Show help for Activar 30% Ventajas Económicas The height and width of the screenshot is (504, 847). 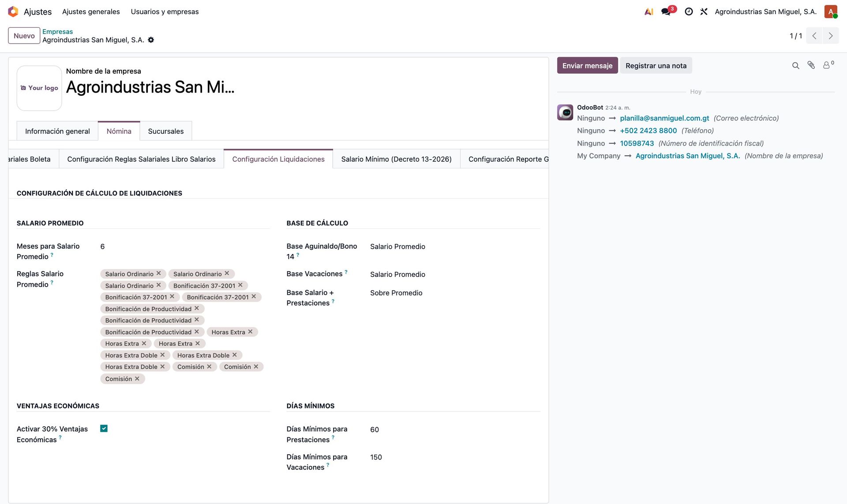pyautogui.click(x=60, y=438)
